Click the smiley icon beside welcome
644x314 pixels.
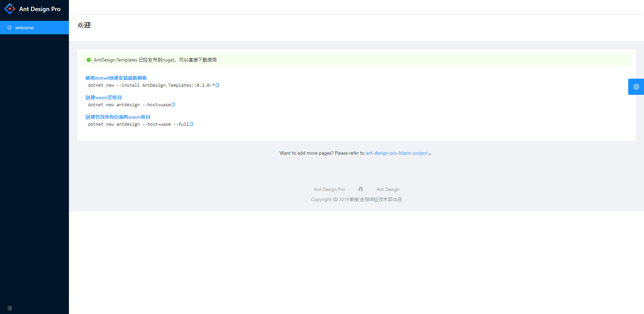[9, 28]
